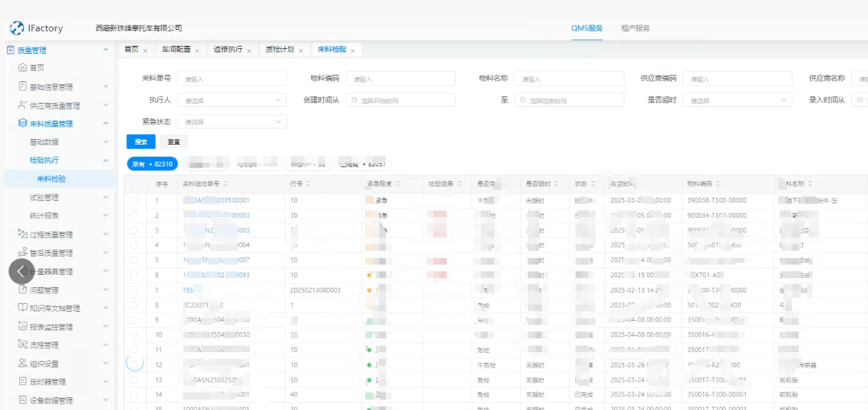The image size is (868, 410).
Task: Select the 所有 82310 filter pill
Action: point(152,164)
